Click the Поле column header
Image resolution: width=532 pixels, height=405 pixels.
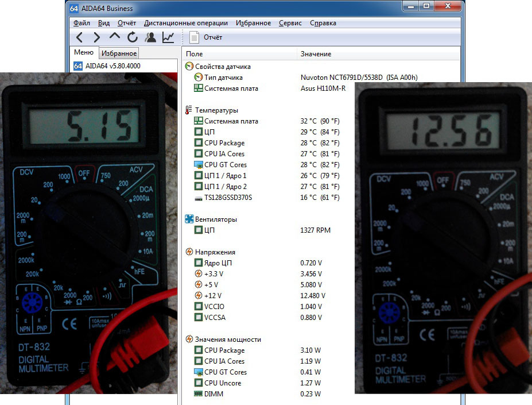(x=239, y=53)
